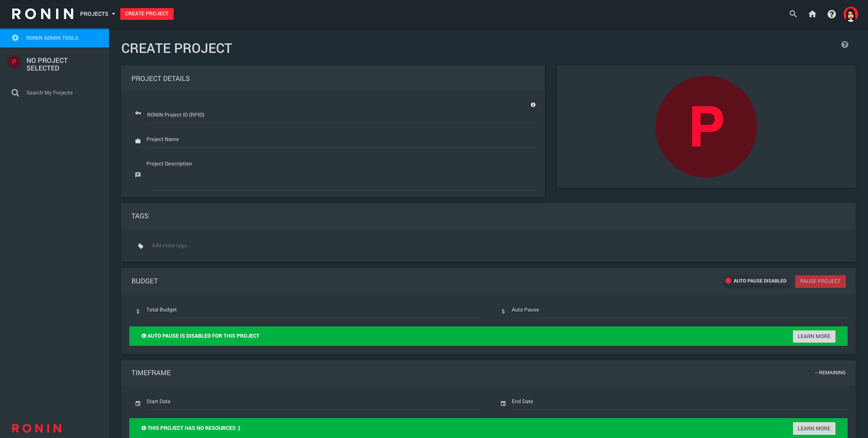
Task: Click the Project Description text area
Action: click(342, 174)
